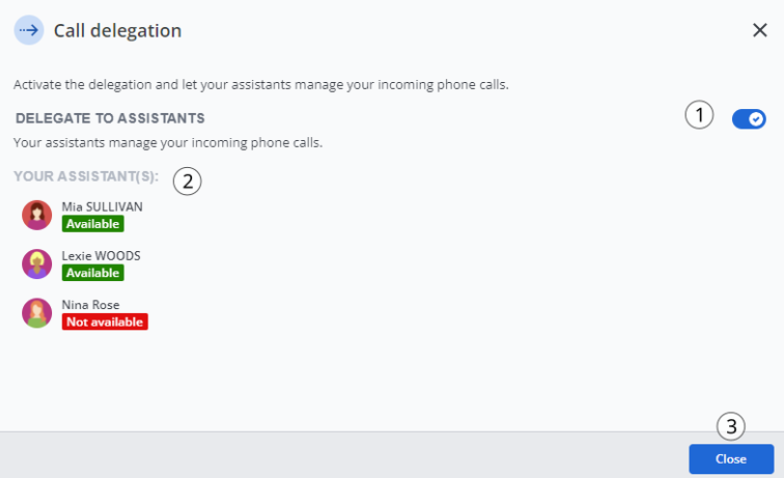Click the circled number 1 marker
Screen dimensions: 784x478
(699, 116)
